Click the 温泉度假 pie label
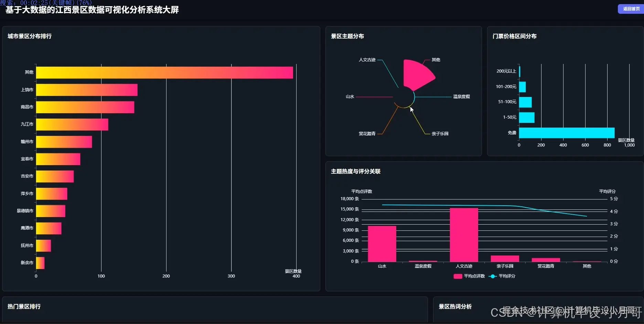 coord(461,97)
